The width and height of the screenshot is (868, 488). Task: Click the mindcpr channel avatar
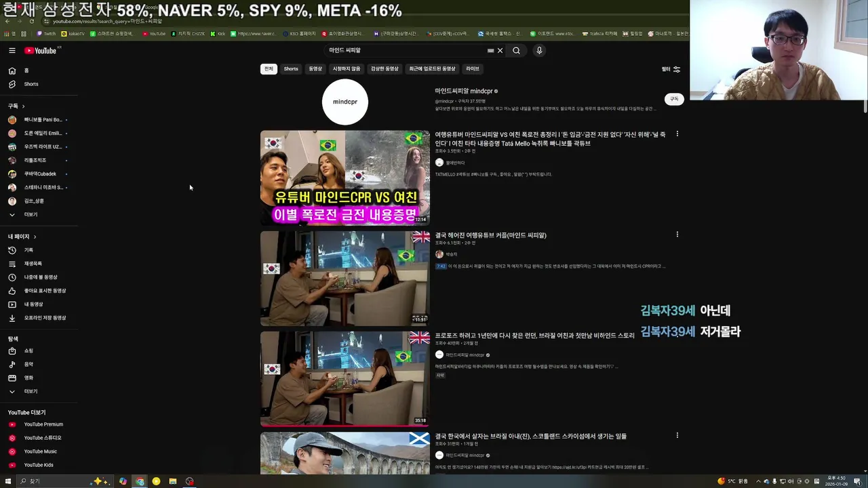pos(345,102)
